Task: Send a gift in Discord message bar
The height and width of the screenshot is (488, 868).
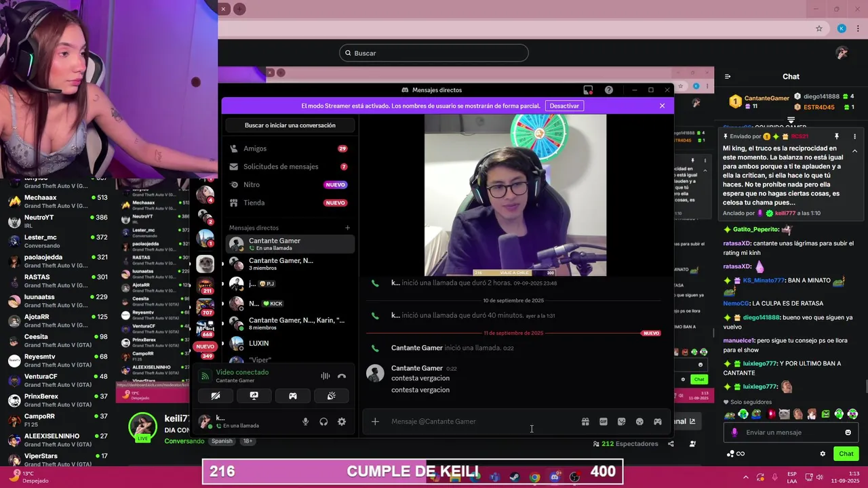Action: point(585,422)
